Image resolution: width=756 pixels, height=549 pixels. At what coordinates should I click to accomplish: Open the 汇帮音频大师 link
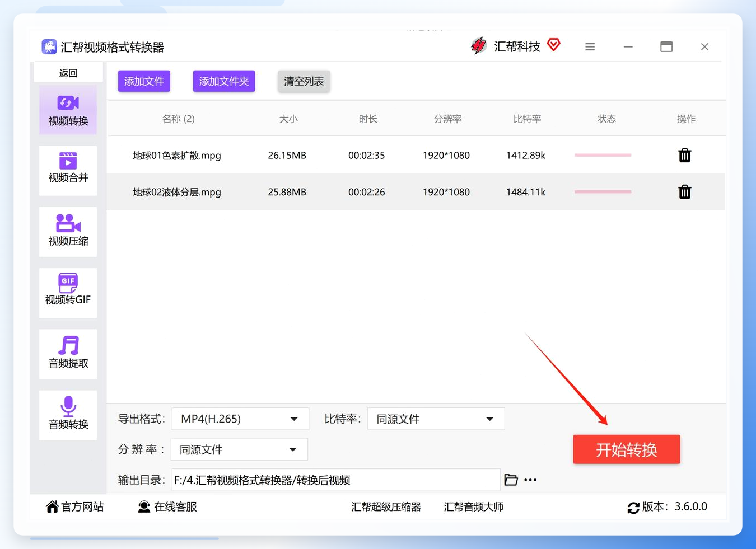(x=474, y=506)
